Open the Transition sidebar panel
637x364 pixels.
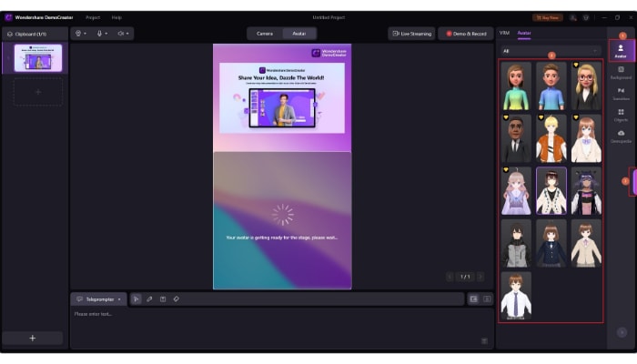pos(621,94)
